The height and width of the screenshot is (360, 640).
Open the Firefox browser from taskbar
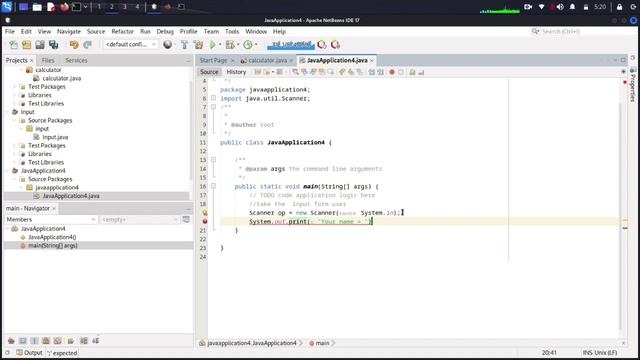[x=64, y=7]
